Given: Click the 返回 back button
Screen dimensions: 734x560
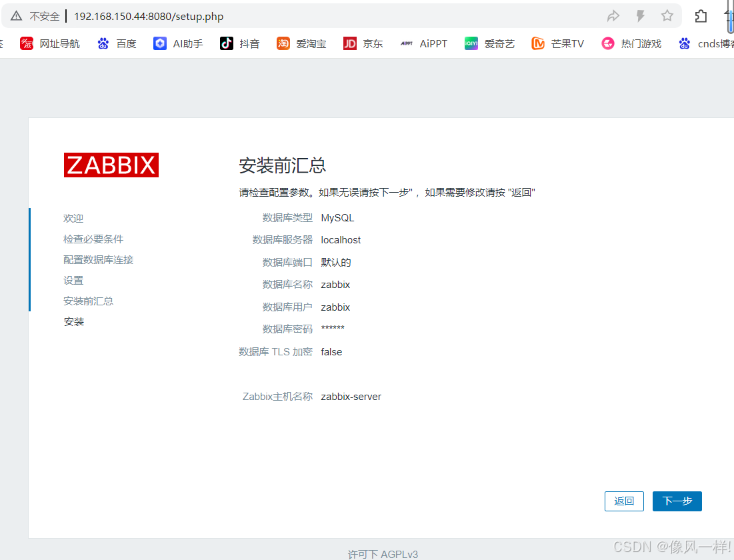Looking at the screenshot, I should 624,501.
